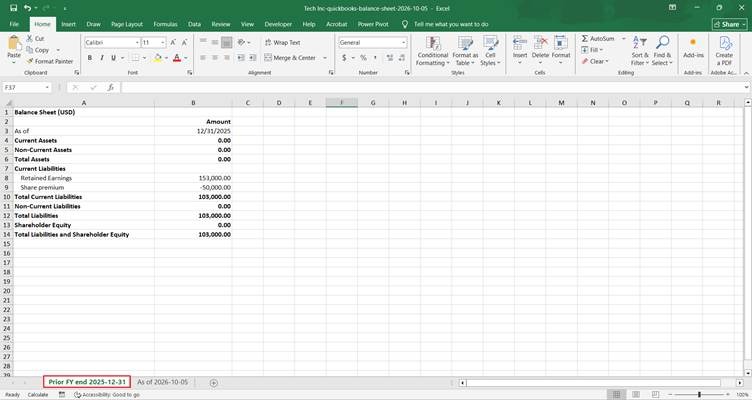Decrease font size with small A icon
752x400 pixels.
click(x=184, y=43)
